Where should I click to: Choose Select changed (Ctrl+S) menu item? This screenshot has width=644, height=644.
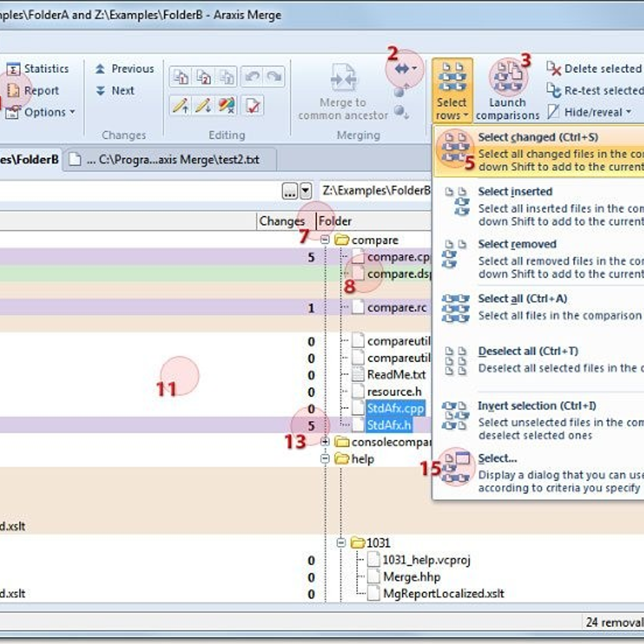tap(539, 151)
